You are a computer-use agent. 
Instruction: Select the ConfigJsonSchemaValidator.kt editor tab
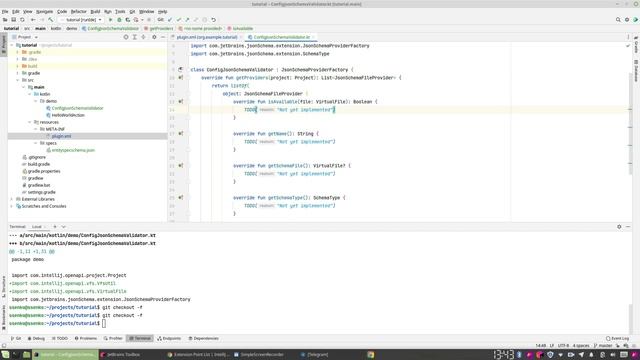click(282, 37)
